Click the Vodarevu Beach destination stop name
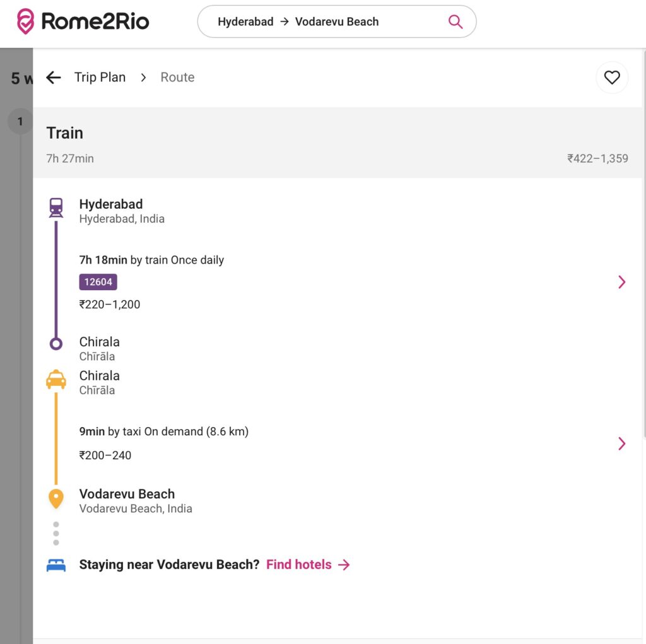The width and height of the screenshot is (646, 644). click(x=127, y=494)
